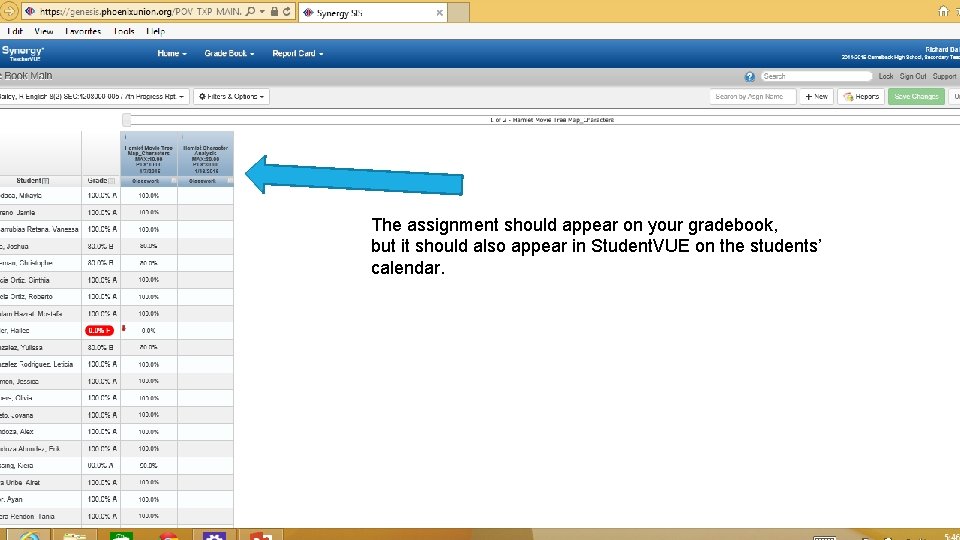This screenshot has height=540, width=960.
Task: Open the green Store taskbar icon
Action: [x=121, y=536]
